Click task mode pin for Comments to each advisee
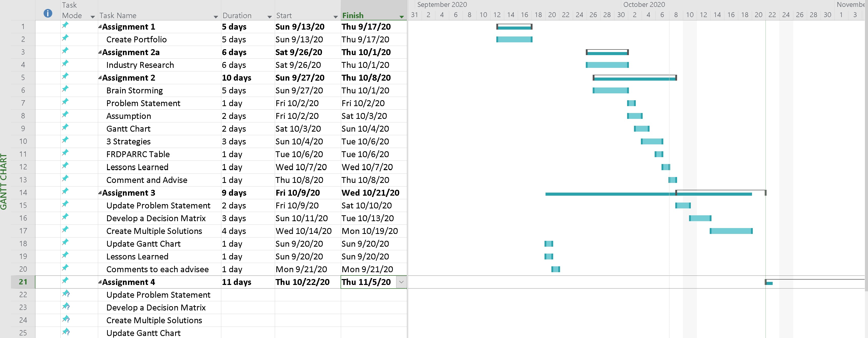The height and width of the screenshot is (338, 868). (x=65, y=268)
